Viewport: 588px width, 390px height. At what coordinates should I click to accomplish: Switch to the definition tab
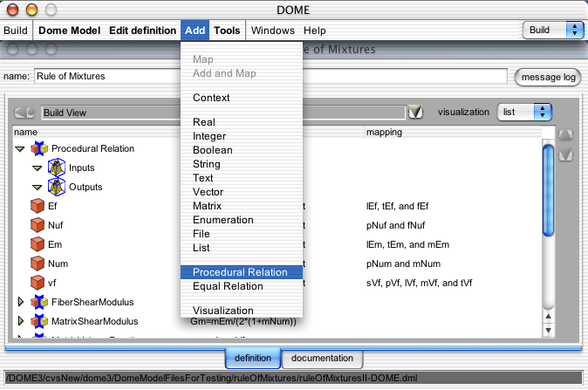click(x=253, y=358)
